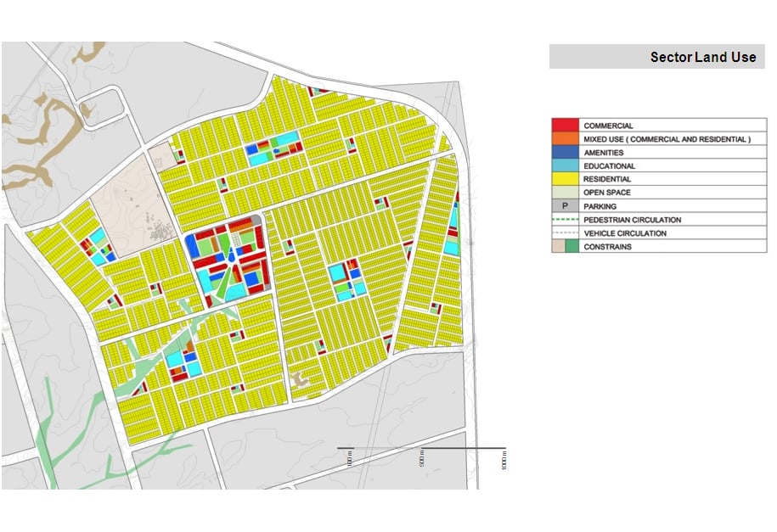
Task: Click the red Commercial legend swatch
Action: [x=565, y=125]
